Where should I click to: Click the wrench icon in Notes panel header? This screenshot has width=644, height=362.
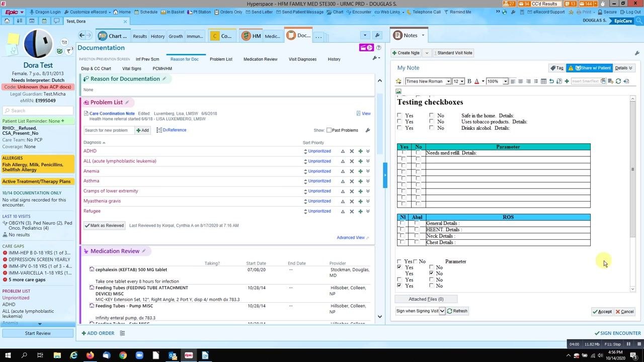(x=637, y=53)
